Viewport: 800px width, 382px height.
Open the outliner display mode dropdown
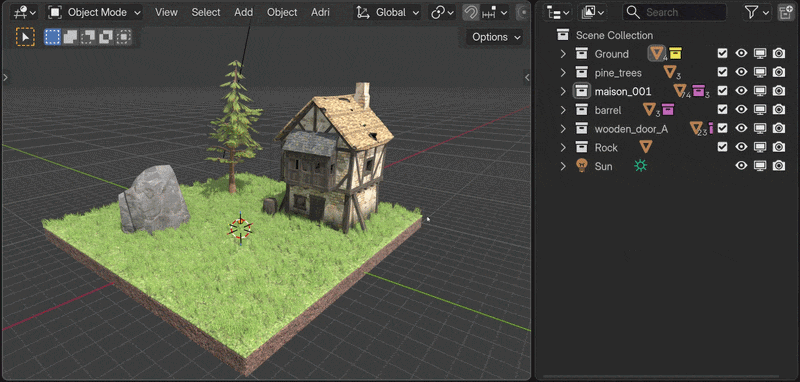point(592,12)
